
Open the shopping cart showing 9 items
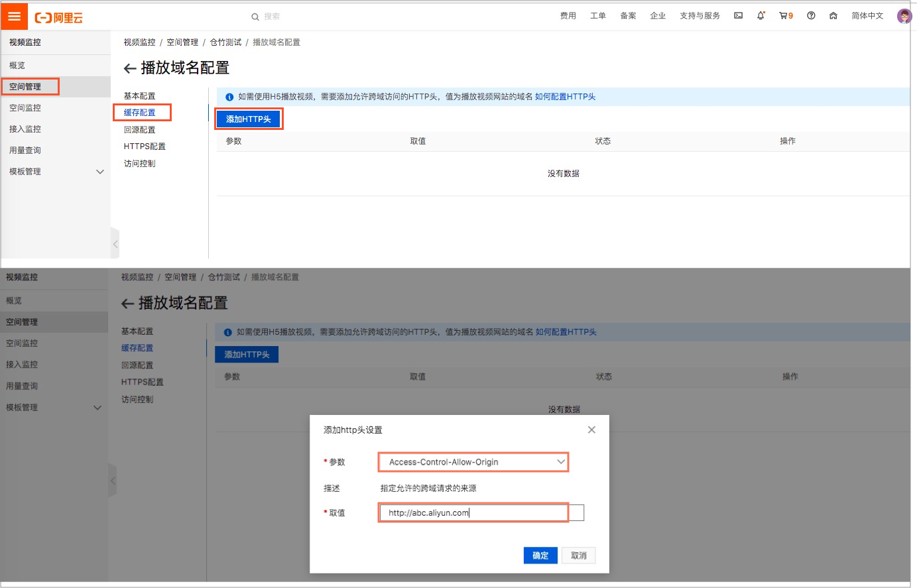(785, 15)
